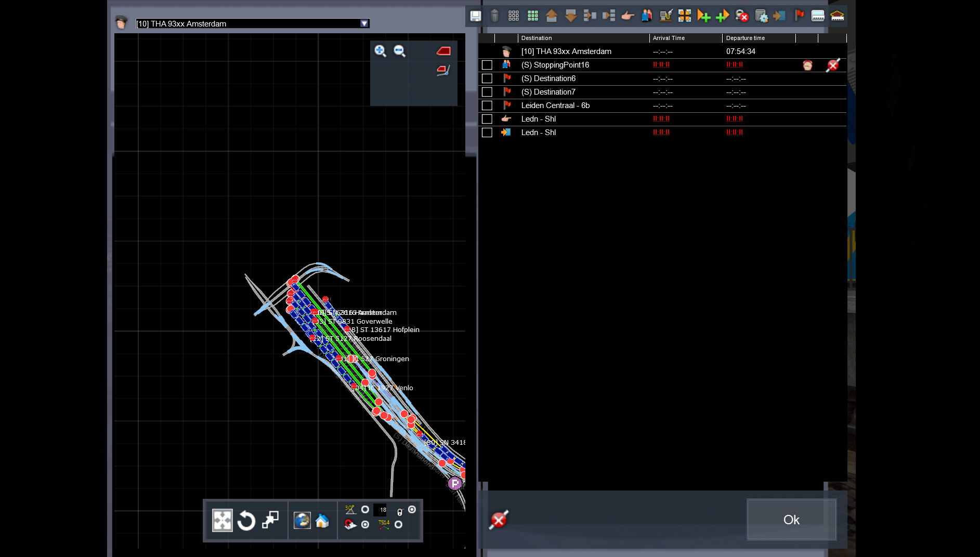Toggle the checkbox next to Destination7
The image size is (980, 557).
487,92
